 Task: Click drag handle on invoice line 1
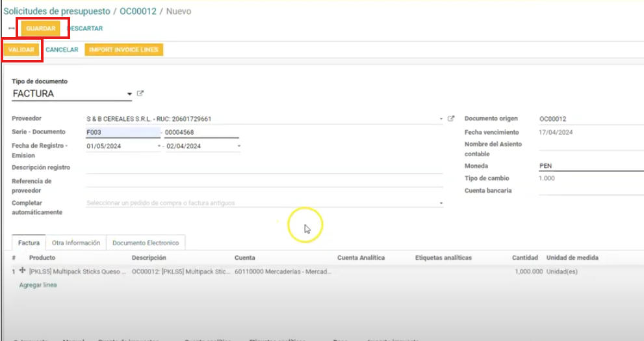pyautogui.click(x=22, y=271)
